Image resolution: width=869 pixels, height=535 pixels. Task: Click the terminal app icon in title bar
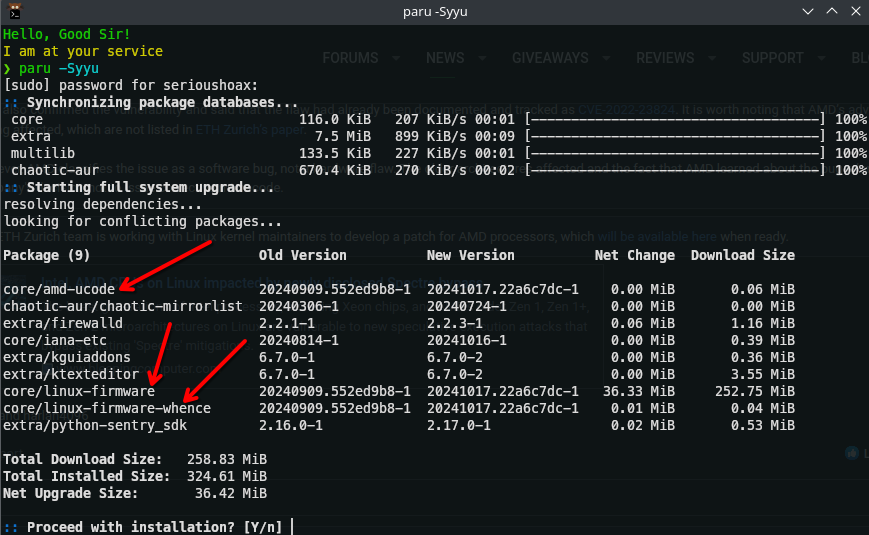[x=14, y=11]
